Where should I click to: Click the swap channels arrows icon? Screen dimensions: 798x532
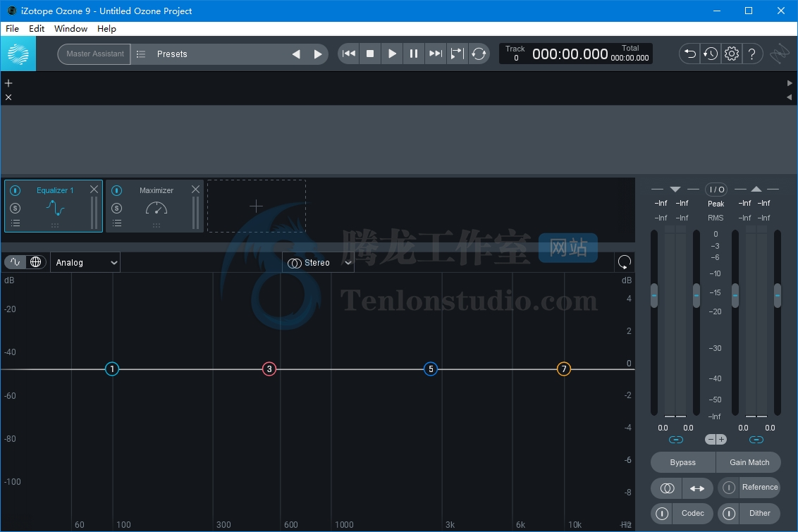pyautogui.click(x=697, y=488)
